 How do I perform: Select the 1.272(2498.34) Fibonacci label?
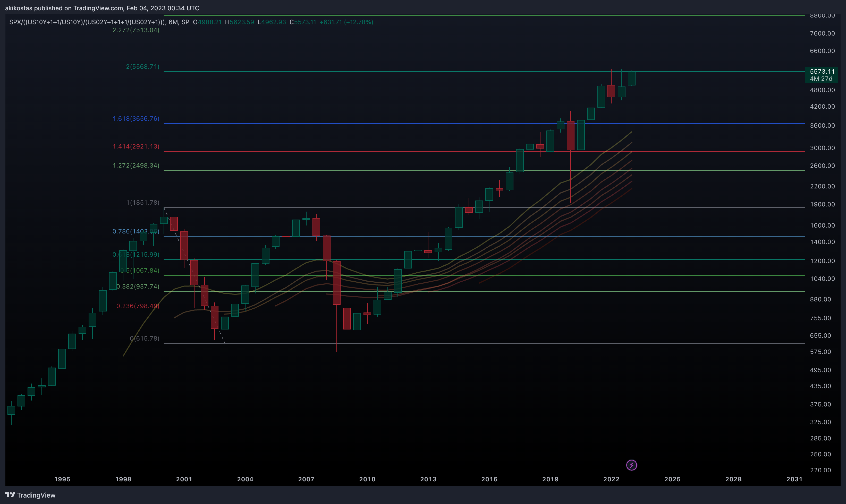(x=136, y=166)
